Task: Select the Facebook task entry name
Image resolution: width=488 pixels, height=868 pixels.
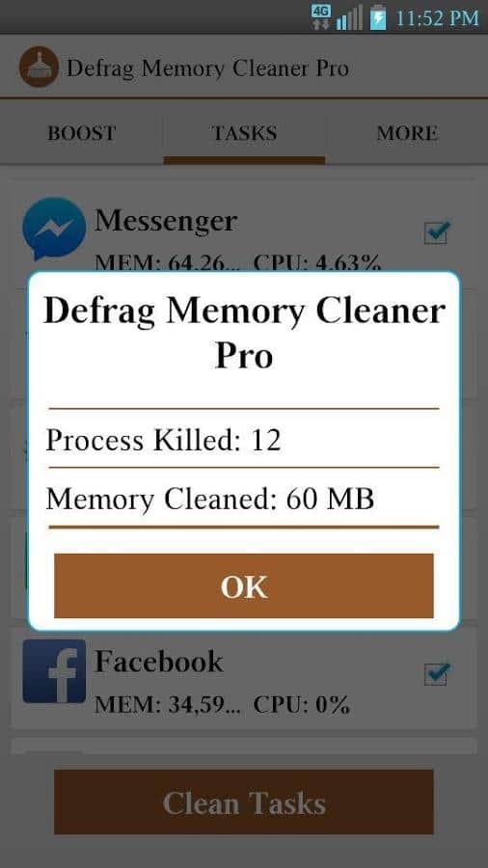Action: [159, 662]
